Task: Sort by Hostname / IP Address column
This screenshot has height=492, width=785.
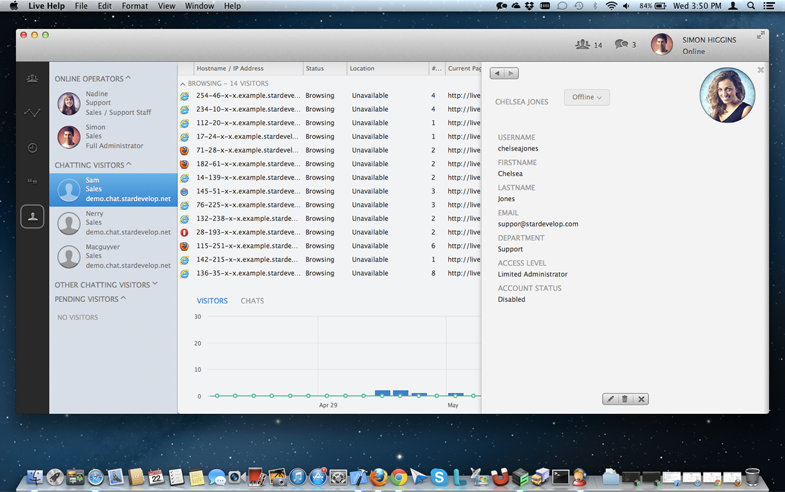Action: click(x=248, y=69)
